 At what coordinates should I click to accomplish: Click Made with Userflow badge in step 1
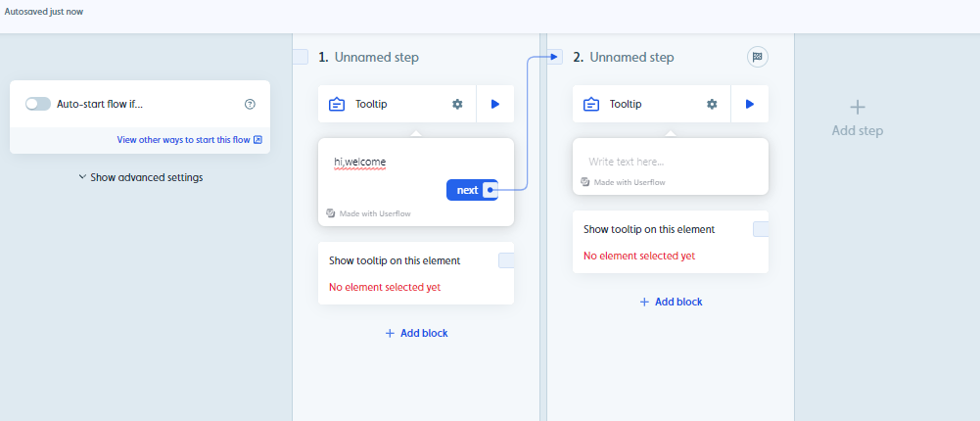(369, 213)
